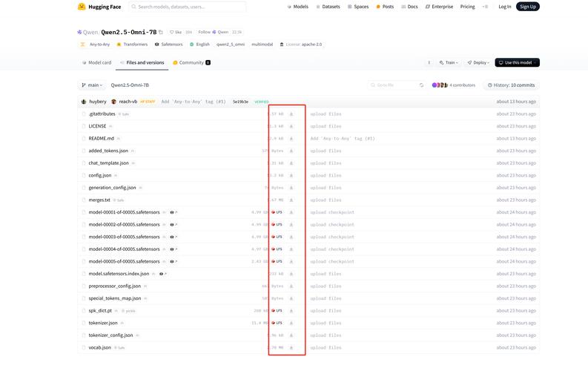
Task: Download the config.json file
Action: [291, 176]
